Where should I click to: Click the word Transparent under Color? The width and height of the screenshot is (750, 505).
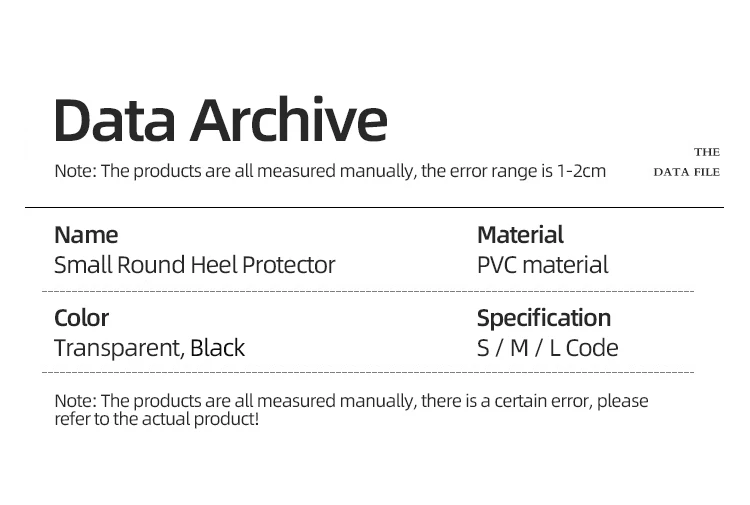(x=118, y=348)
